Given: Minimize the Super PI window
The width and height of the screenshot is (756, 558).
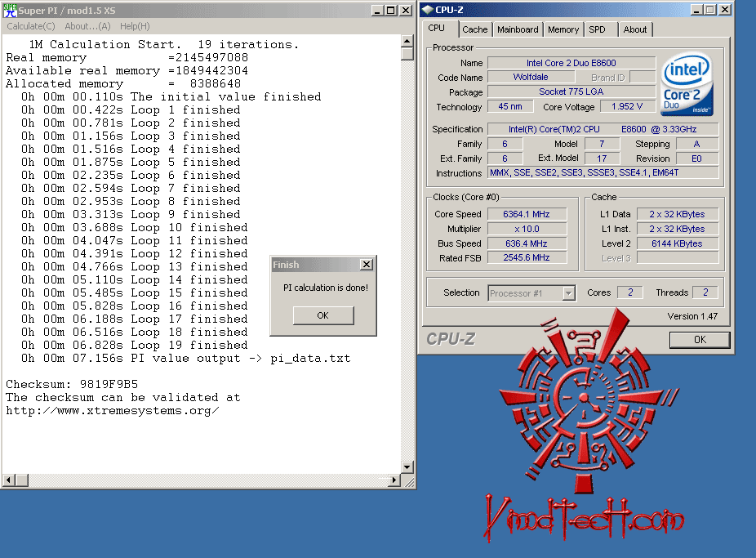Looking at the screenshot, I should point(378,10).
